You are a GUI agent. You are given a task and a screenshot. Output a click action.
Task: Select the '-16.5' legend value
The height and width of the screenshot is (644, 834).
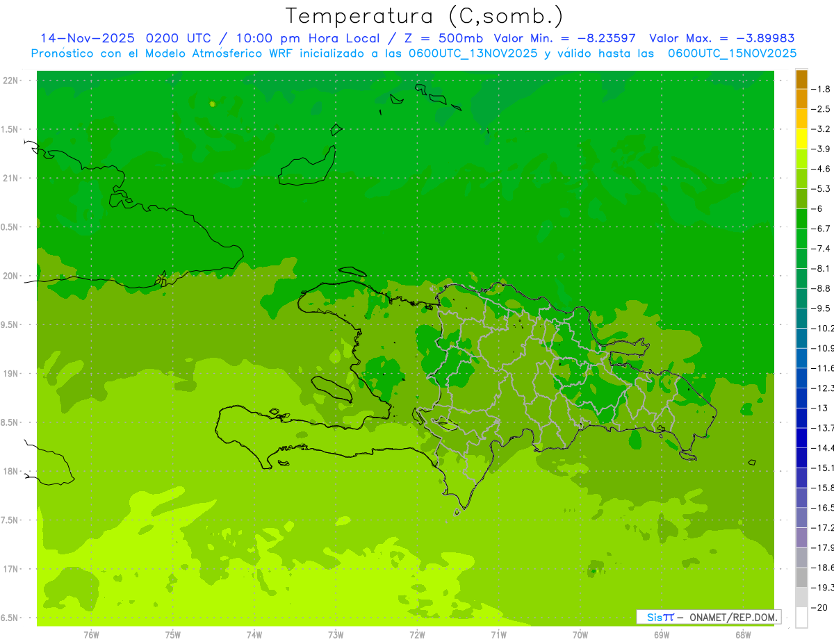click(823, 508)
